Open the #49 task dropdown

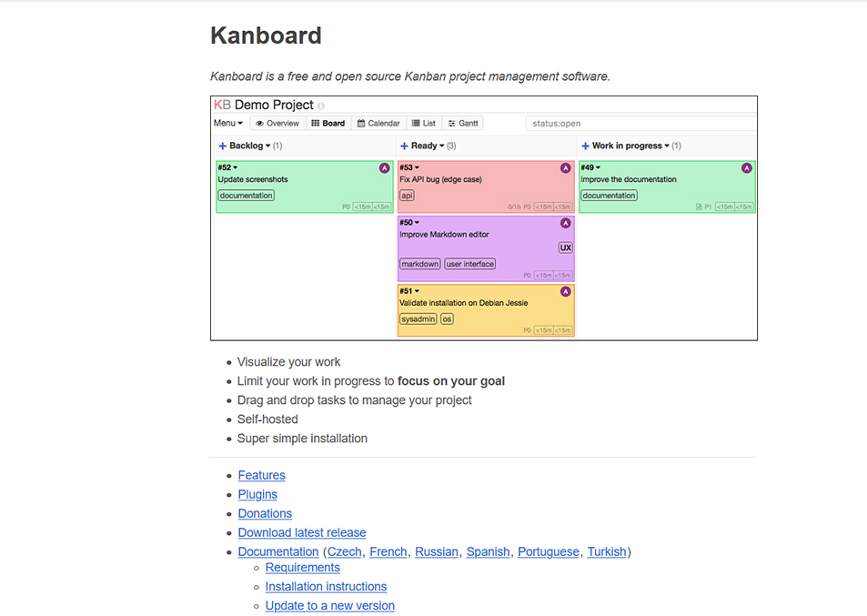[590, 167]
